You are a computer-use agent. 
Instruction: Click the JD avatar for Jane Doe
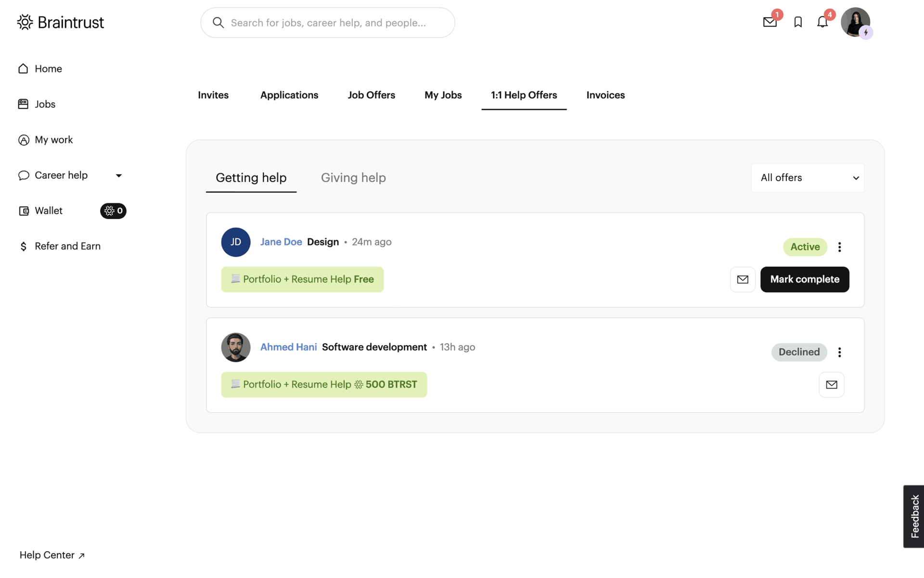tap(235, 242)
